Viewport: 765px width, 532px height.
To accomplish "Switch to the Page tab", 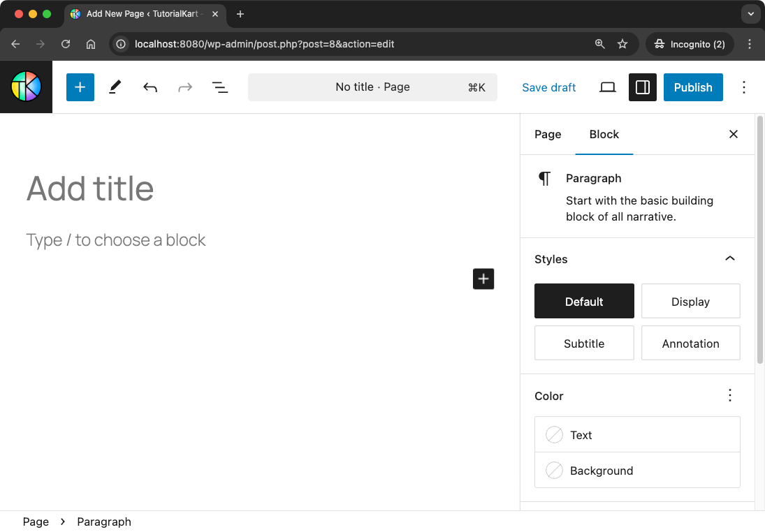I will click(548, 134).
